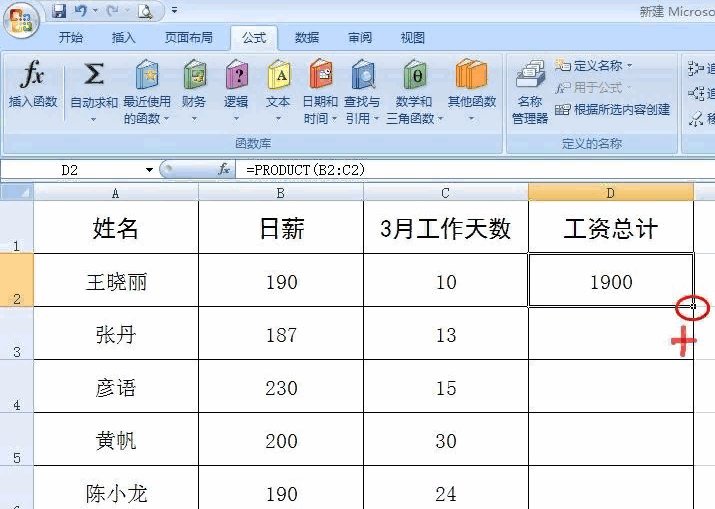This screenshot has height=509, width=715.
Task: Select the cell with value 187
Action: pos(281,333)
